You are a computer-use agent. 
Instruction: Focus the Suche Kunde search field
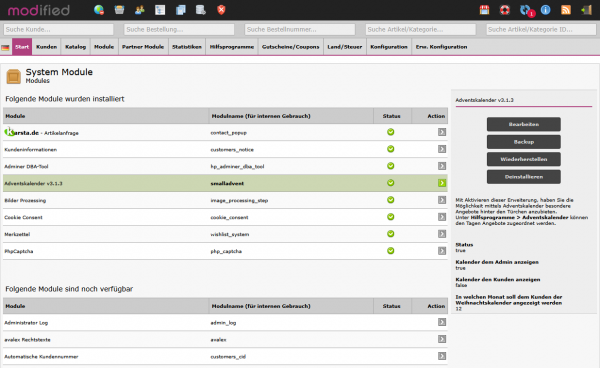pyautogui.click(x=59, y=29)
